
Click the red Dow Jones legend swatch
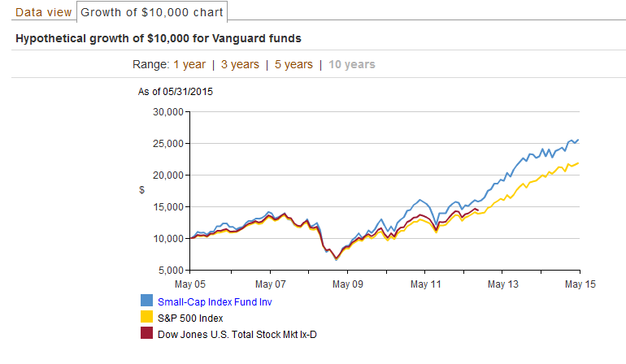click(x=147, y=333)
